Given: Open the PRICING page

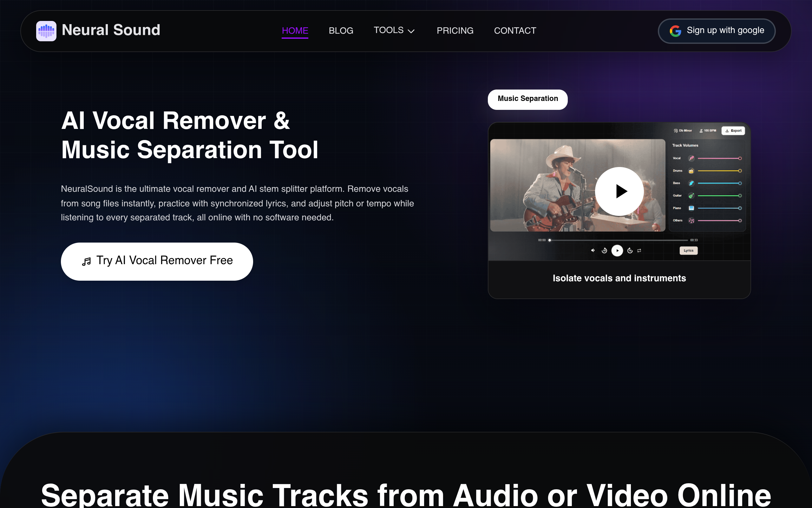Looking at the screenshot, I should (x=455, y=30).
